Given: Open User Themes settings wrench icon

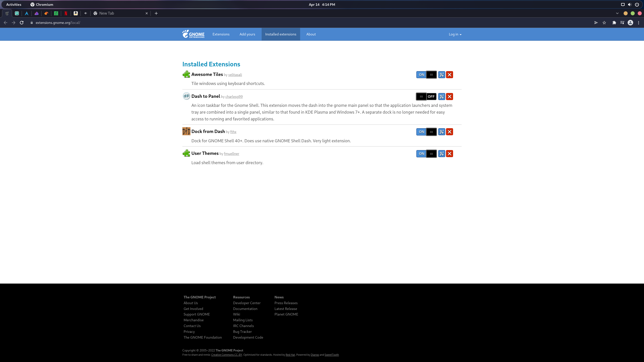Looking at the screenshot, I should pos(441,154).
